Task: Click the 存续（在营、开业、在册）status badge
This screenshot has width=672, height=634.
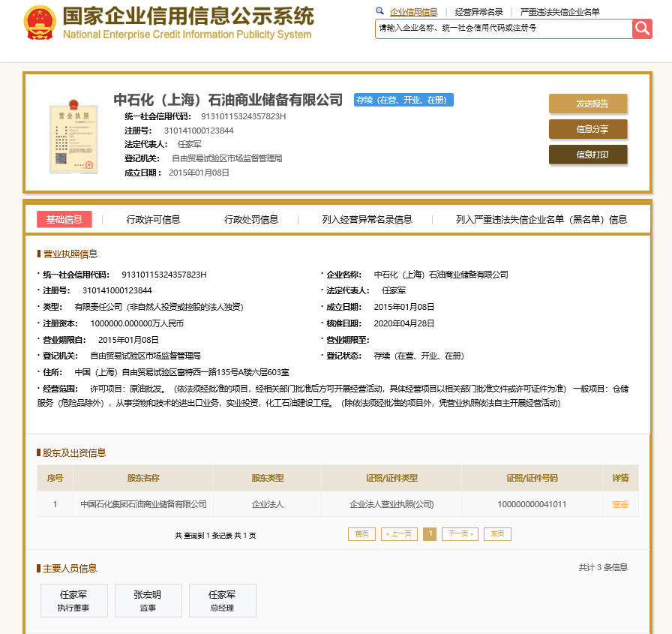Action: click(403, 100)
